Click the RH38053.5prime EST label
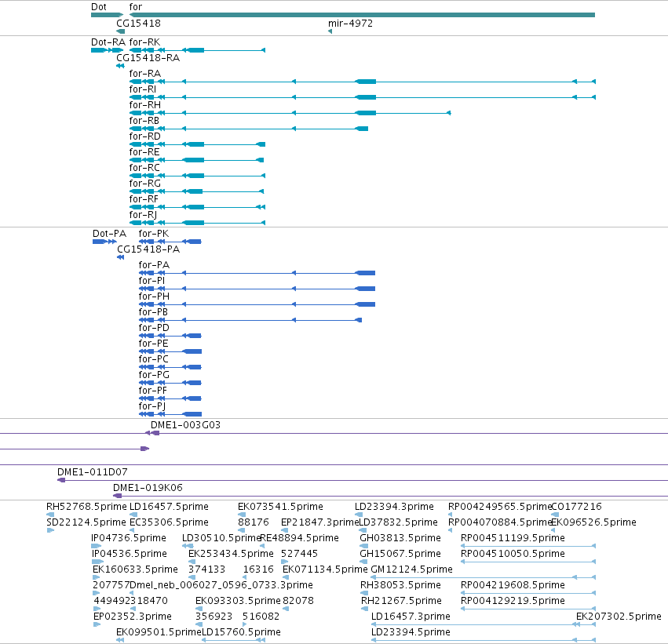The height and width of the screenshot is (644, 668). pos(400,586)
